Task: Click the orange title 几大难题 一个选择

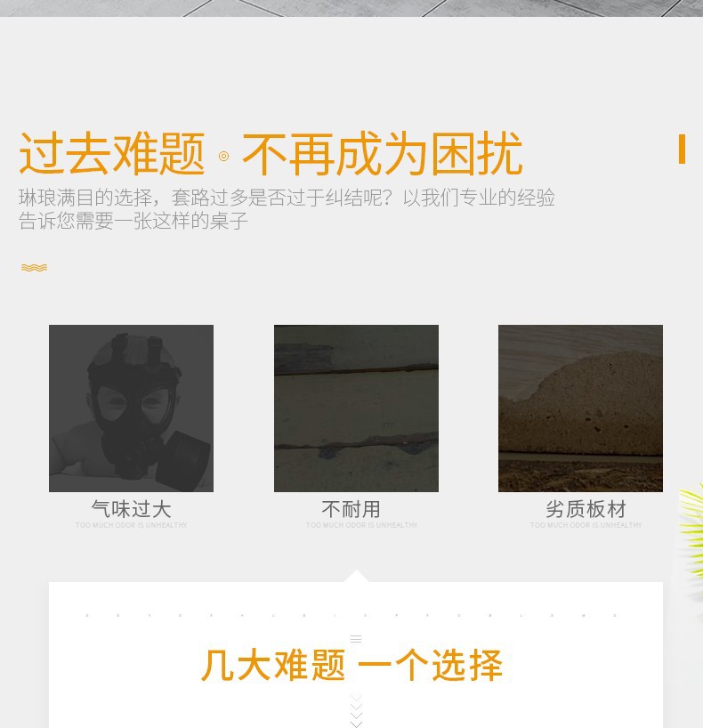Action: [x=352, y=666]
